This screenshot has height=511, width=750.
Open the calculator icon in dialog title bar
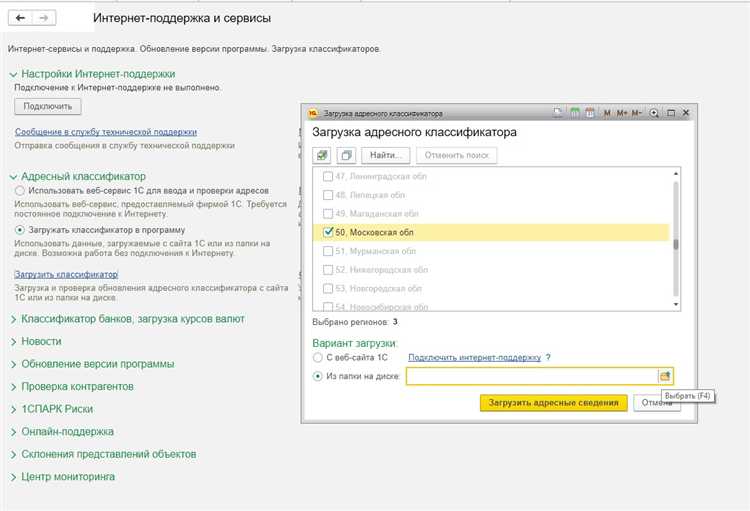tap(575, 113)
